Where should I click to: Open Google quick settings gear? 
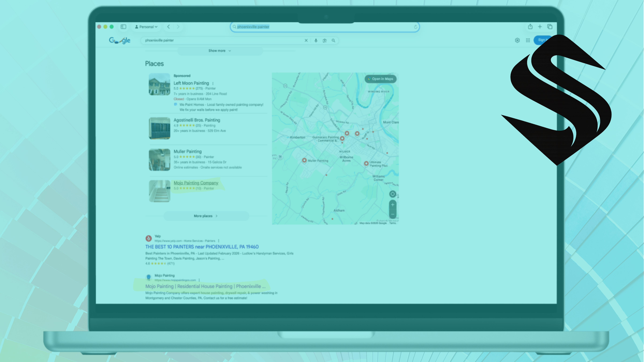[517, 40]
